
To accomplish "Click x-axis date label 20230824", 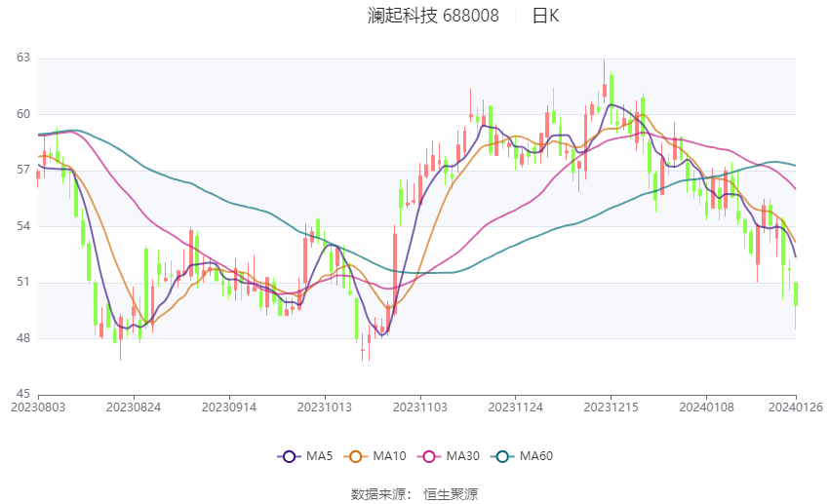I will point(134,407).
